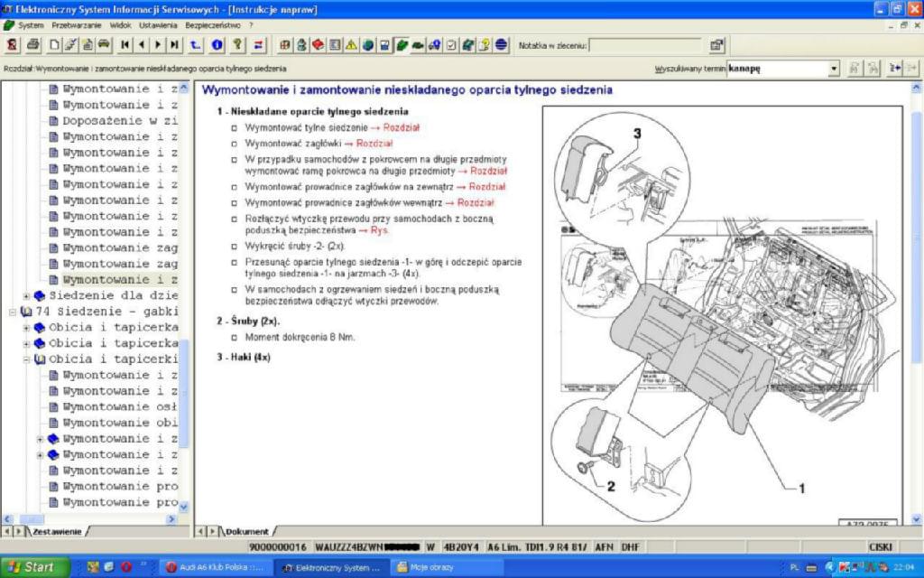Open Moje obrazy from the taskbar
The image size is (924, 578).
pos(447,567)
